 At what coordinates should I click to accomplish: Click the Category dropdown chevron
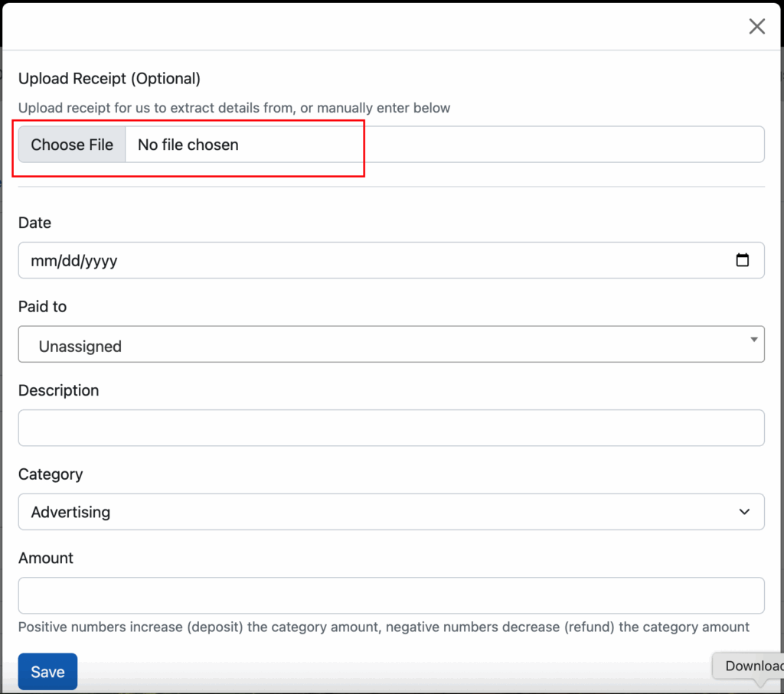744,512
